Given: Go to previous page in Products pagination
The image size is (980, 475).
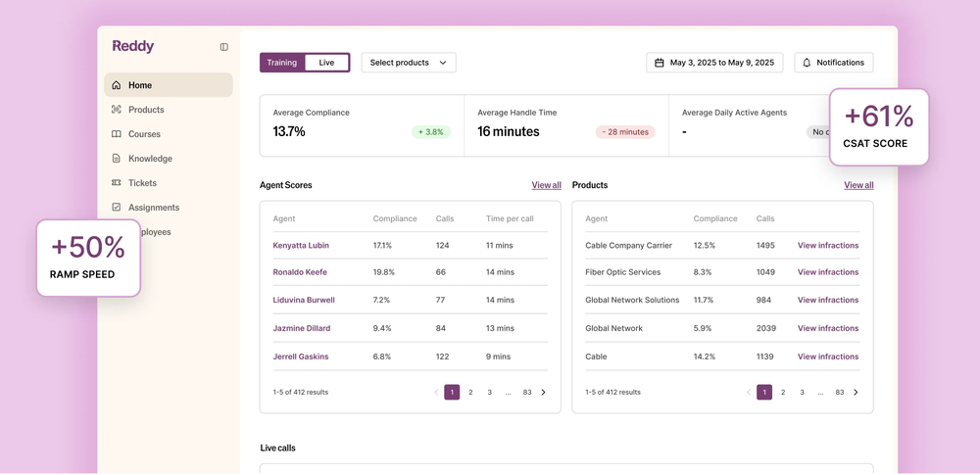Looking at the screenshot, I should (749, 393).
